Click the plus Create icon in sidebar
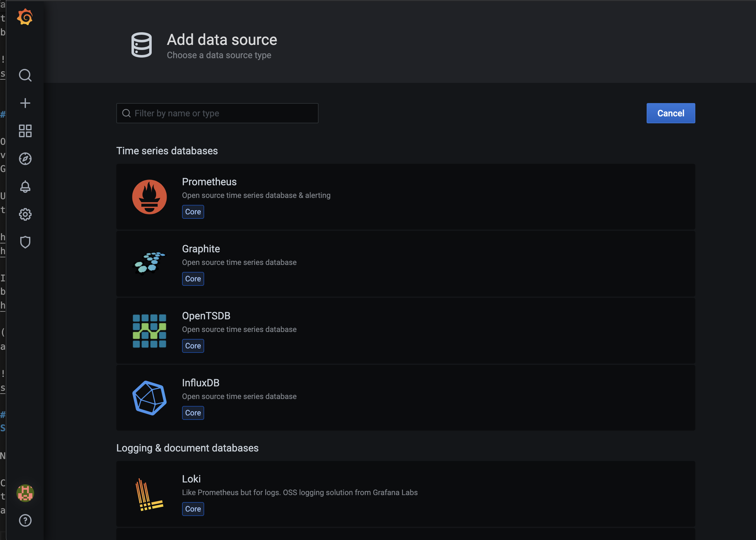Screen dimensions: 756x540 pyautogui.click(x=25, y=103)
